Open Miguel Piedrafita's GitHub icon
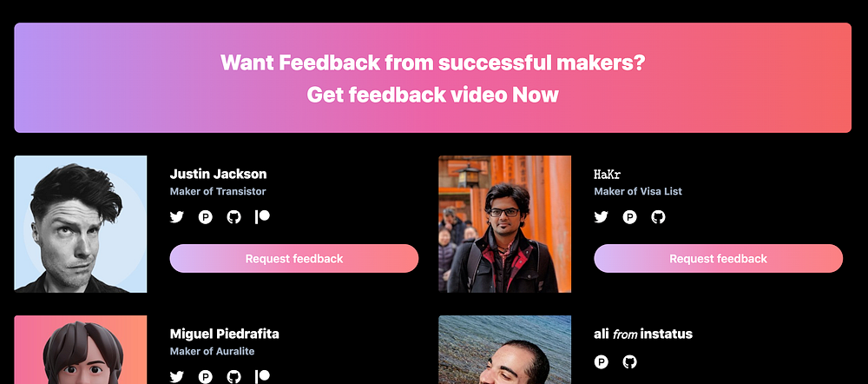Viewport: 868px width, 384px height. pyautogui.click(x=234, y=377)
